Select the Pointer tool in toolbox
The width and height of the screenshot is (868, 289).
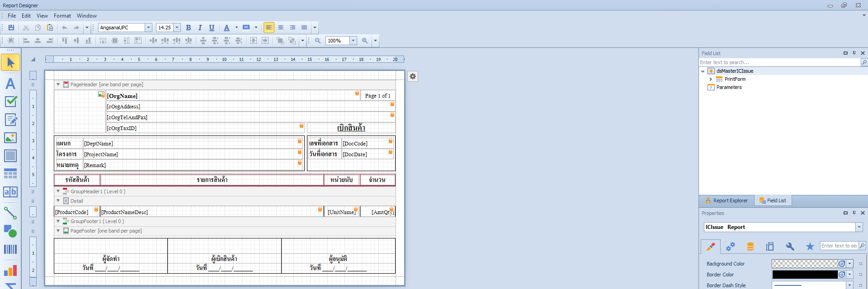(10, 62)
